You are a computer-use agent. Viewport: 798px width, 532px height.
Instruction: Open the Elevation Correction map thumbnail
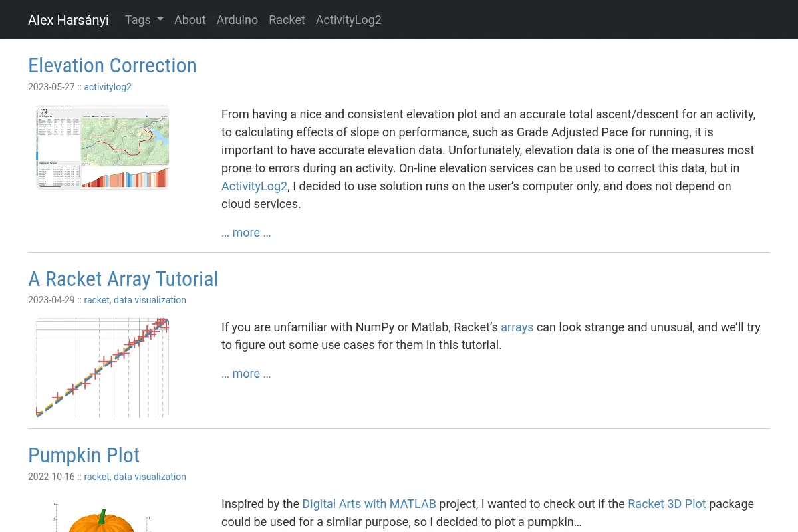click(x=102, y=147)
